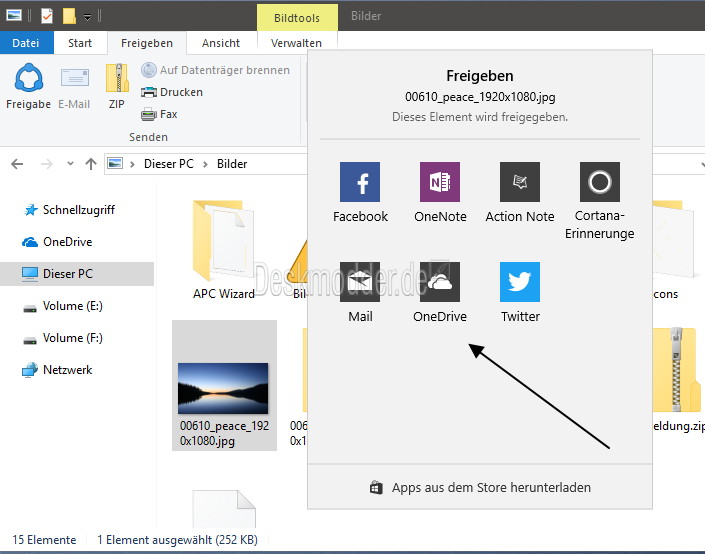Open the Verwalten ribbon tab
Image resolution: width=705 pixels, height=554 pixels.
pos(296,43)
